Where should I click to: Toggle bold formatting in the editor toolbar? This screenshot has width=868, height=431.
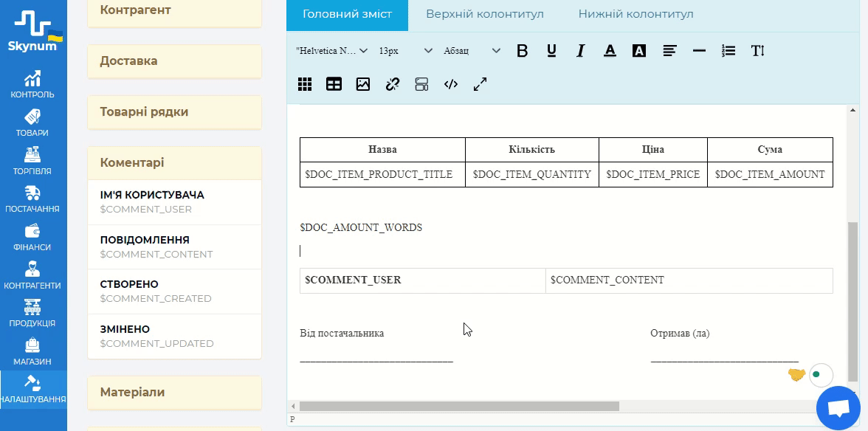[x=522, y=51]
